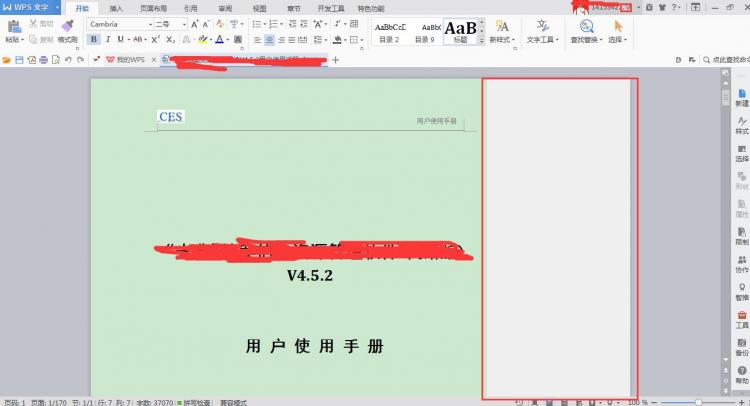Apply the 标题 heading style

tap(461, 33)
